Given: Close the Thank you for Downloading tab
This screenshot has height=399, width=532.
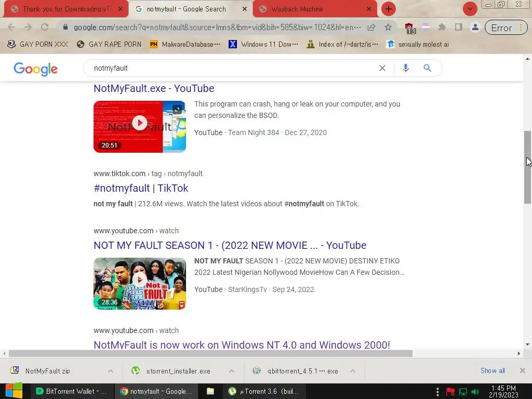Looking at the screenshot, I should point(121,9).
